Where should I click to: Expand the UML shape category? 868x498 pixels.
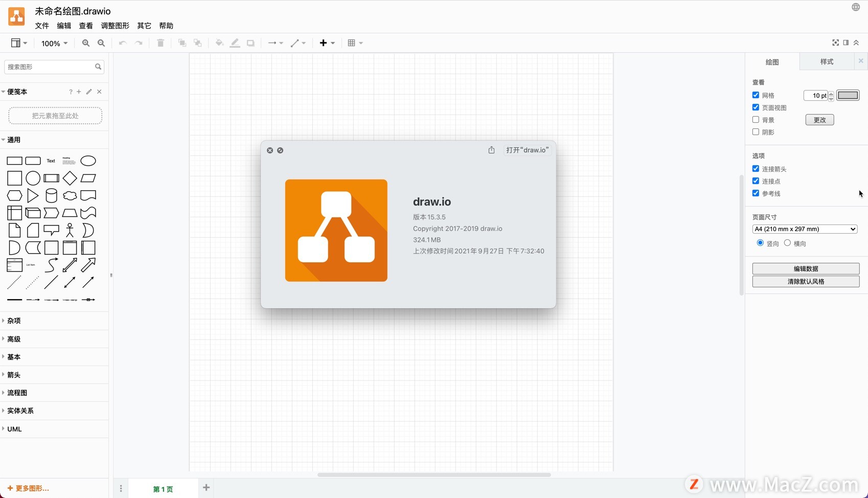click(54, 429)
